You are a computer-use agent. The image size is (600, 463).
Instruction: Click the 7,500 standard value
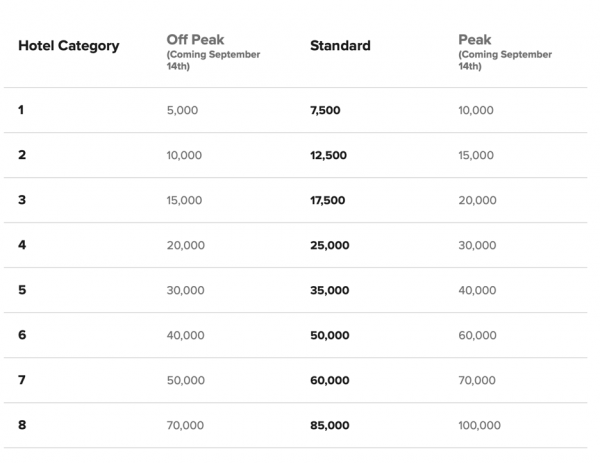(325, 110)
